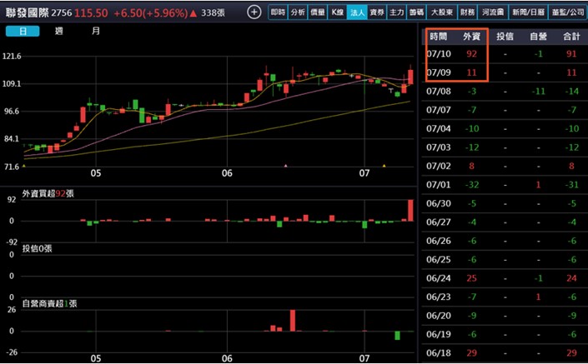Select the daily 日 chart period
The width and height of the screenshot is (588, 364).
23,31
